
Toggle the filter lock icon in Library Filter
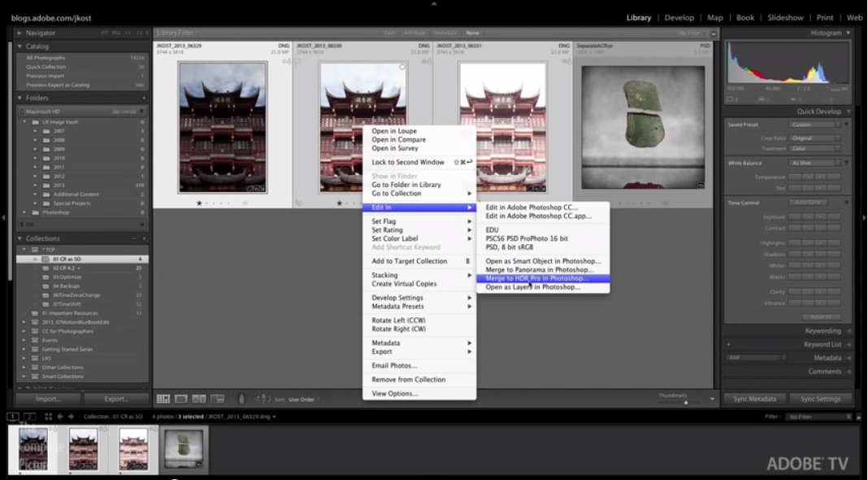click(x=713, y=33)
